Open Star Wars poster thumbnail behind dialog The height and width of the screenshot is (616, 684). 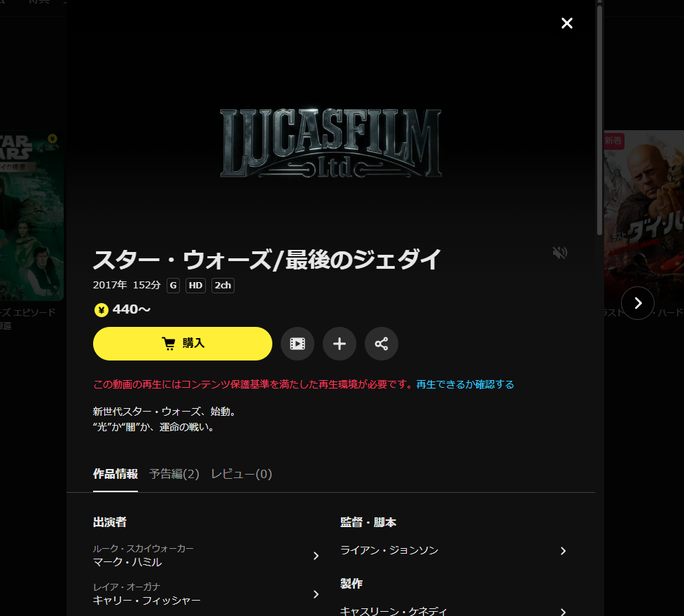[32, 216]
